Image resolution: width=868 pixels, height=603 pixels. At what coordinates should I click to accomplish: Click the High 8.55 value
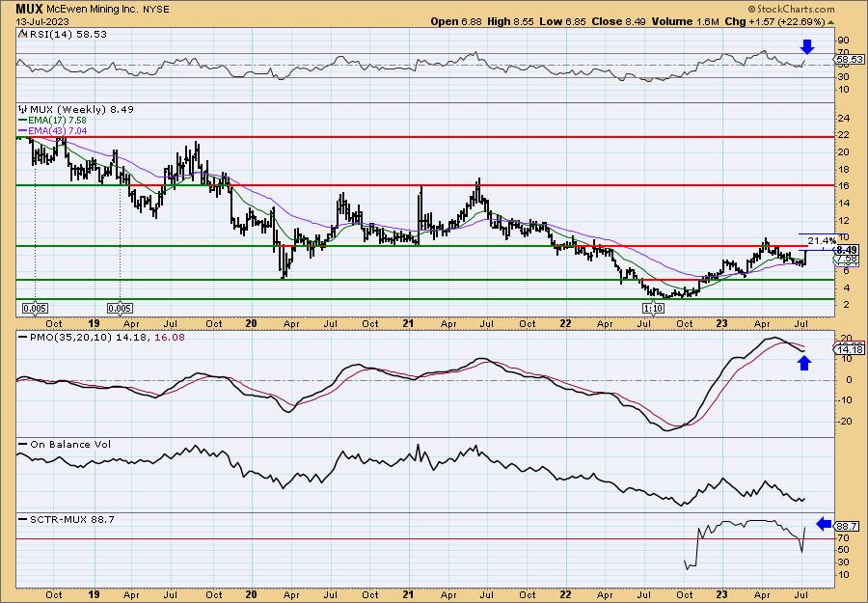tap(512, 21)
